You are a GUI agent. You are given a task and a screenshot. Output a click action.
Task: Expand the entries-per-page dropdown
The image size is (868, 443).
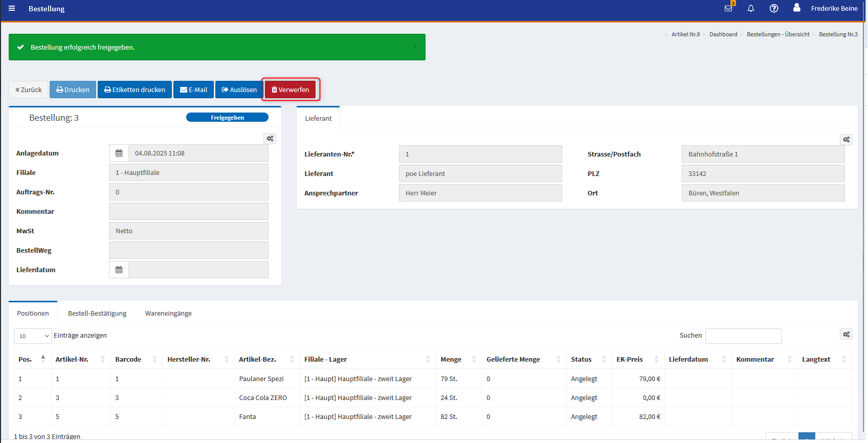coord(33,336)
